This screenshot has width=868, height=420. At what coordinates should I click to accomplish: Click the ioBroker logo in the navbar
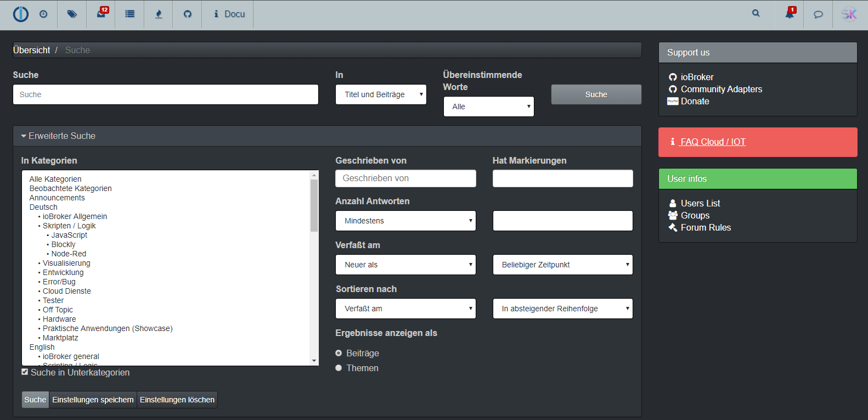tap(21, 14)
